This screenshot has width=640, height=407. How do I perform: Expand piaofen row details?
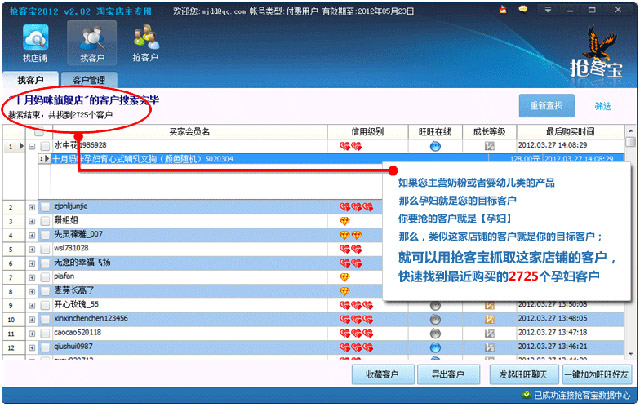32,278
